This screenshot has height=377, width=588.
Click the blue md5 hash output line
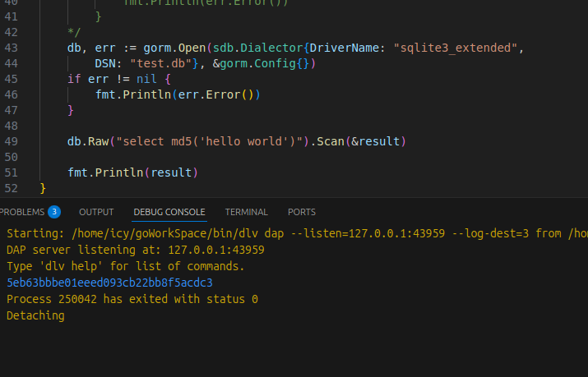point(109,283)
